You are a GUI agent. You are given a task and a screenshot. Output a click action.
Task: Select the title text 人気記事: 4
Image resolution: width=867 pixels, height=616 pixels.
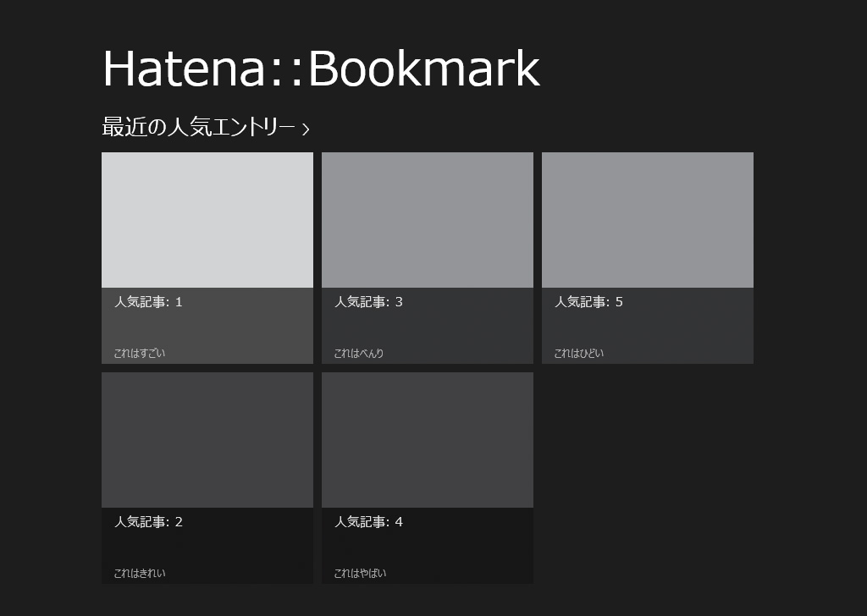(368, 521)
